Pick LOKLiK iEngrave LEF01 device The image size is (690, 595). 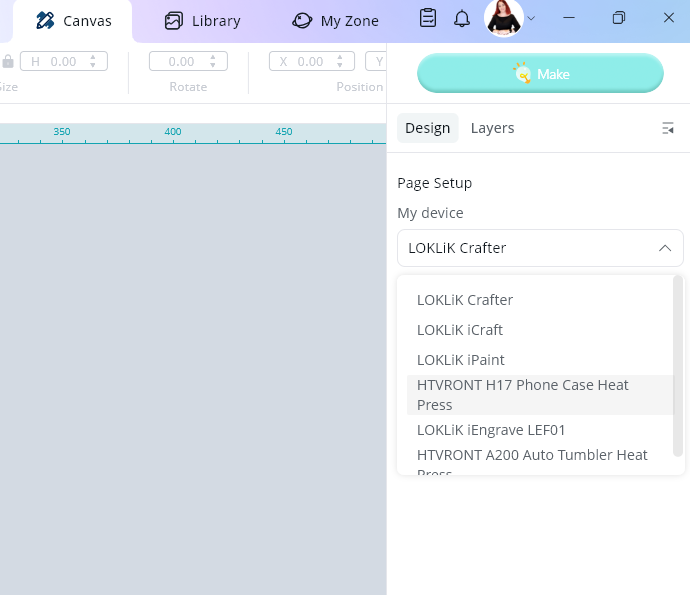click(491, 430)
